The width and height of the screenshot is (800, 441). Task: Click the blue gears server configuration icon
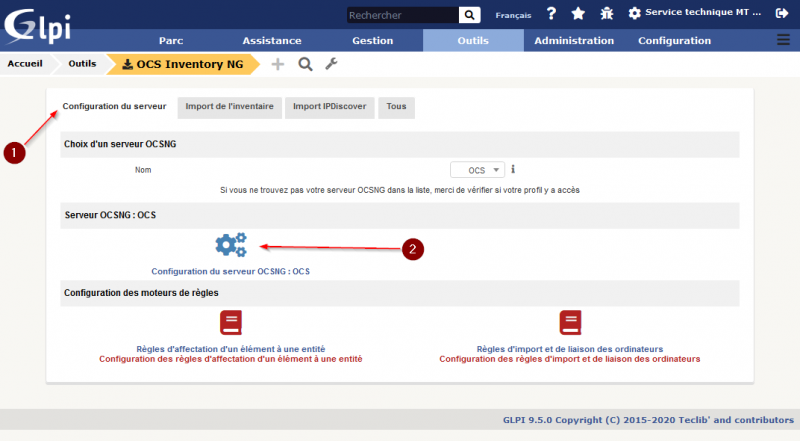click(230, 244)
